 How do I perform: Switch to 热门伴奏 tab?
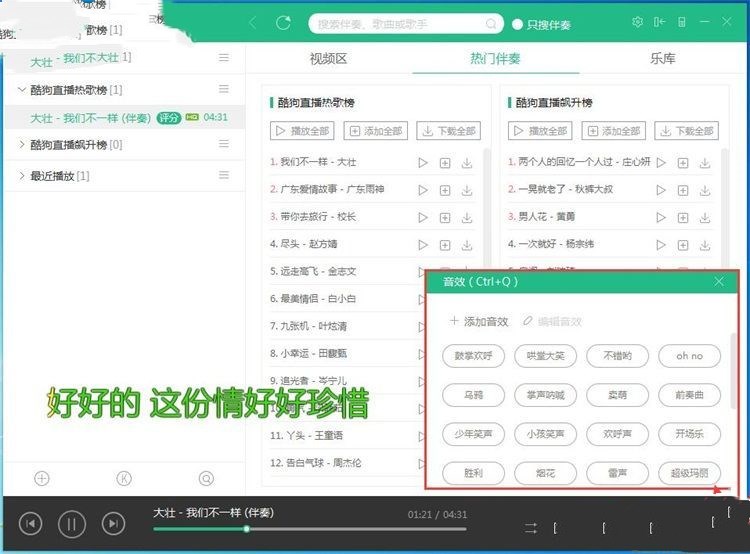tap(495, 59)
